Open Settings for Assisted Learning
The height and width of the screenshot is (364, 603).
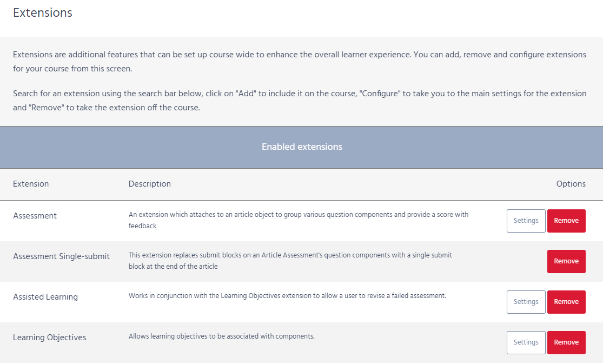[526, 302]
